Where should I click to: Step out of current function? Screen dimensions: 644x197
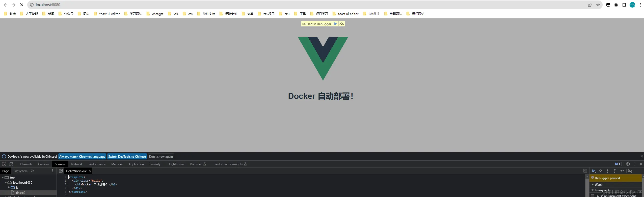pos(615,171)
